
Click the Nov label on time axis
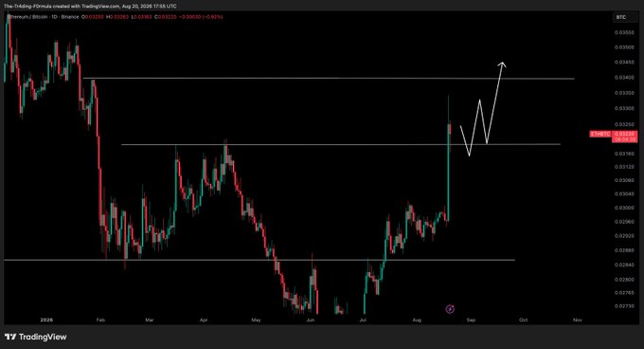coord(578,320)
